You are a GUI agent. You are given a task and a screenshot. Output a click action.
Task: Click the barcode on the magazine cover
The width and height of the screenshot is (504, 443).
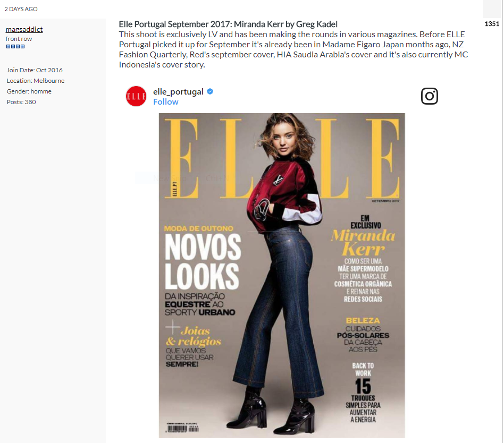point(183,428)
